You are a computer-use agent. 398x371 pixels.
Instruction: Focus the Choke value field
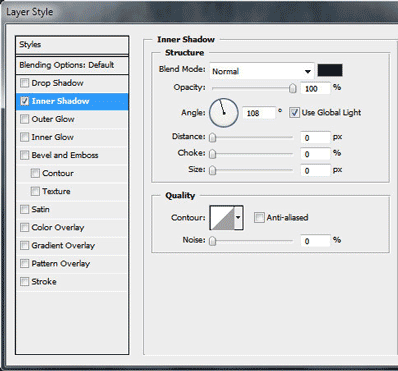[x=315, y=154]
